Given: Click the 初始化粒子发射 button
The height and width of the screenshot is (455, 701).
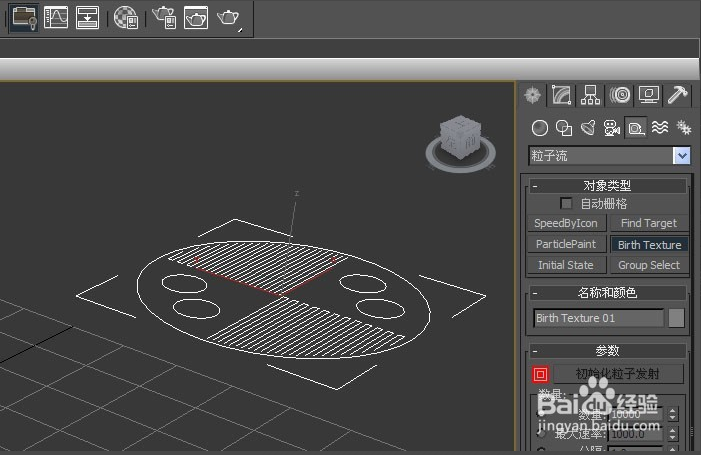Looking at the screenshot, I should (x=618, y=374).
